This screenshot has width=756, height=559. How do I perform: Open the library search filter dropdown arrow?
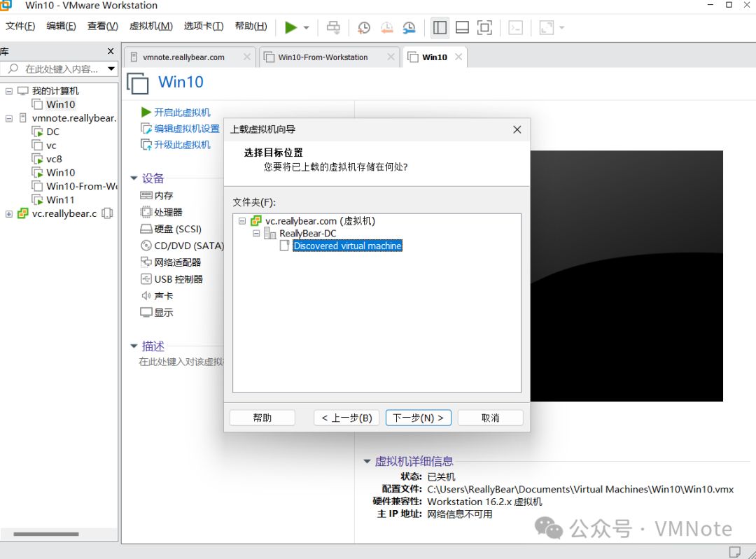click(x=111, y=69)
